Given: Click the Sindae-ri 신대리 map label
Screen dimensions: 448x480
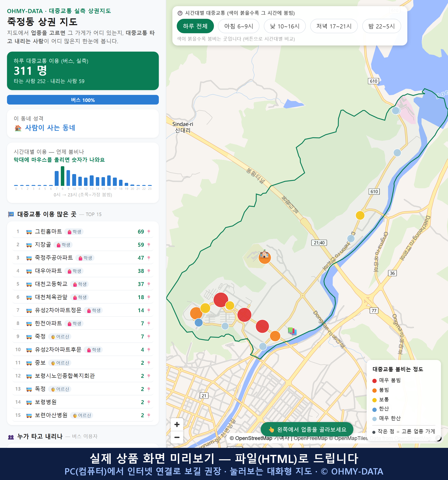Looking at the screenshot, I should [183, 127].
